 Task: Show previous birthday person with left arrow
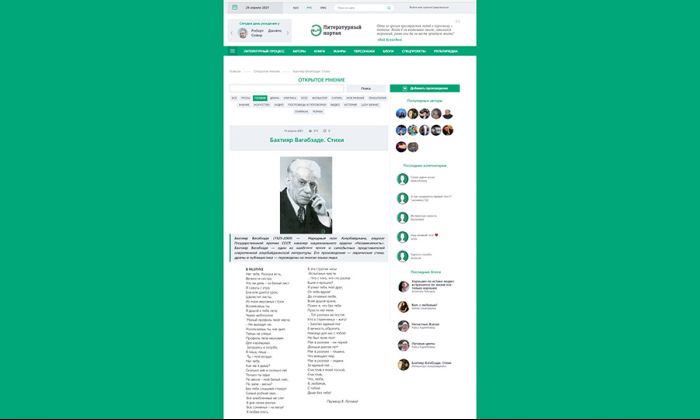pyautogui.click(x=231, y=33)
